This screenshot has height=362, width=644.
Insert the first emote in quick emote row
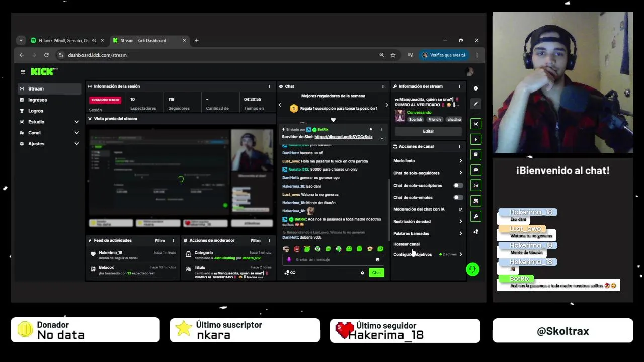[x=286, y=249]
